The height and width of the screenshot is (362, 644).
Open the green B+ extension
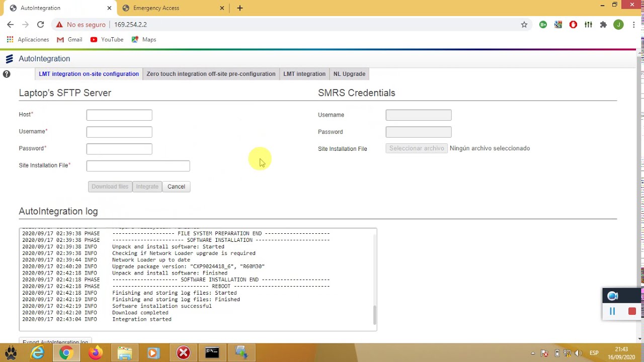tap(543, 24)
